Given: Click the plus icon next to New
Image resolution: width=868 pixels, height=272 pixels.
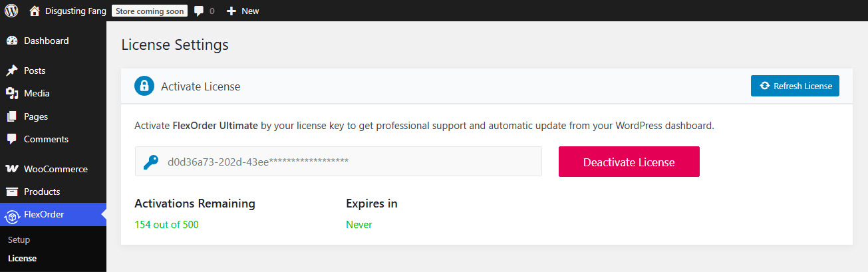Looking at the screenshot, I should 231,11.
